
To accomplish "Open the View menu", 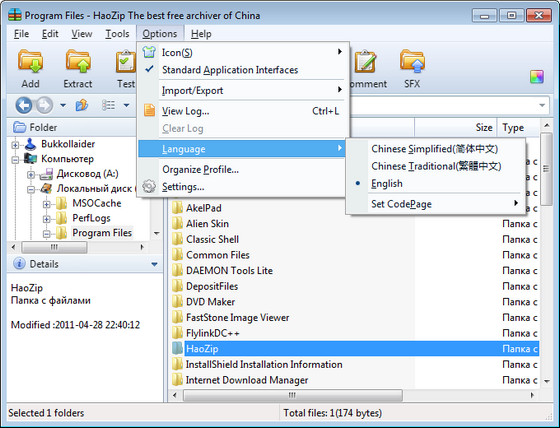I will 82,34.
